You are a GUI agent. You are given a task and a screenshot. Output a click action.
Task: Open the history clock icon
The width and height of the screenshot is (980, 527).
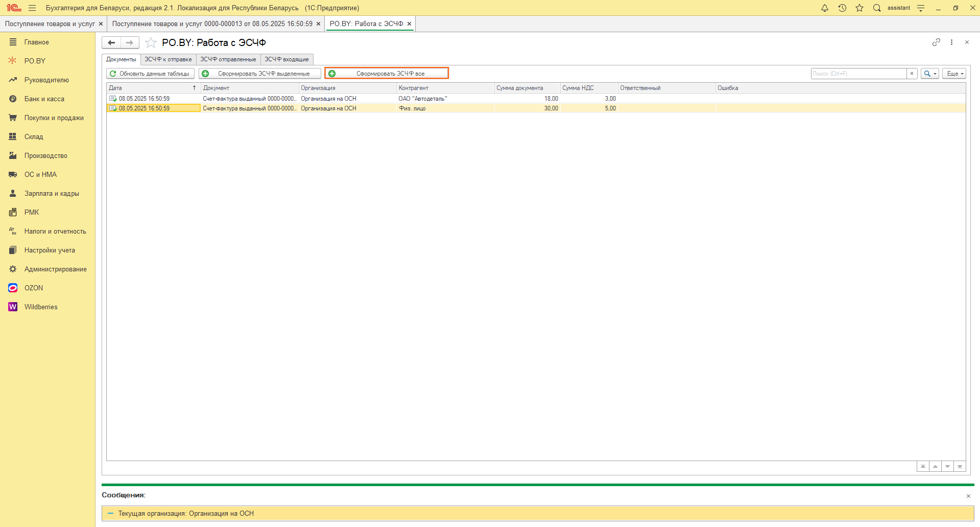point(842,8)
